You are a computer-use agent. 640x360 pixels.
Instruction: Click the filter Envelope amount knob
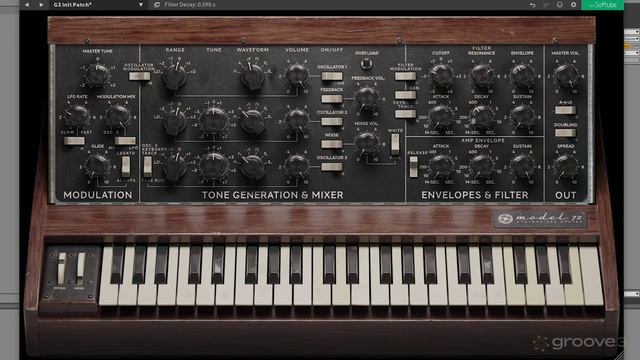pyautogui.click(x=522, y=76)
